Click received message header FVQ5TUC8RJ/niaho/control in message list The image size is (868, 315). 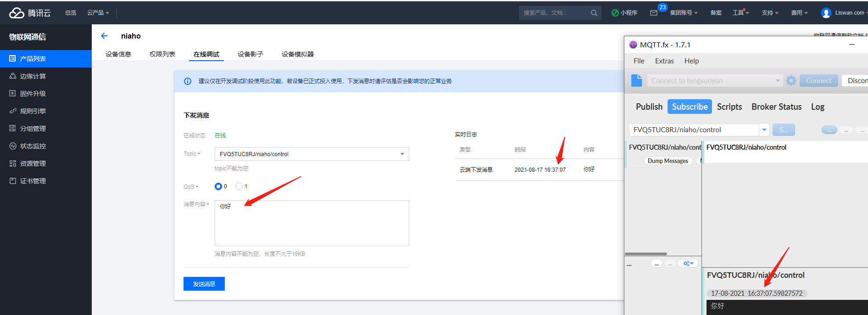tap(756, 275)
